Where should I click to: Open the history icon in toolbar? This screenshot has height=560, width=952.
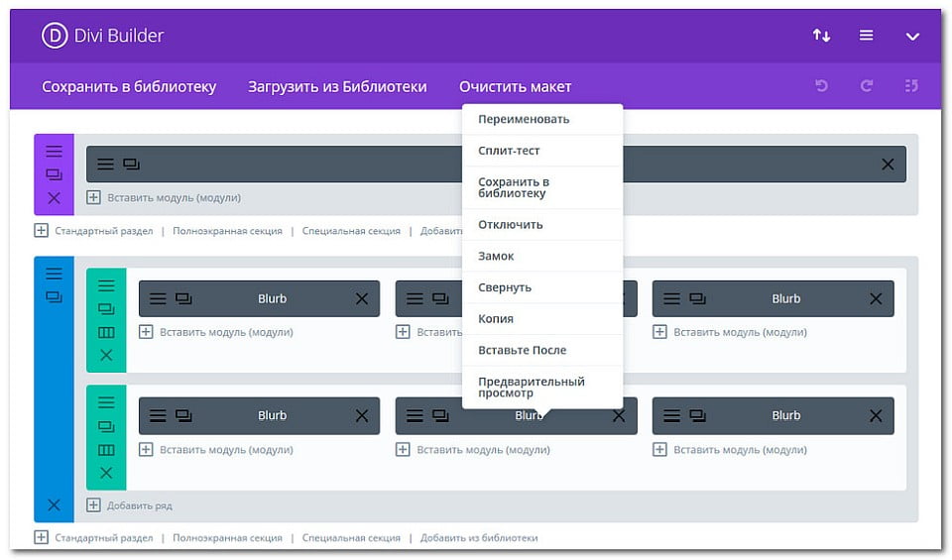coord(911,86)
